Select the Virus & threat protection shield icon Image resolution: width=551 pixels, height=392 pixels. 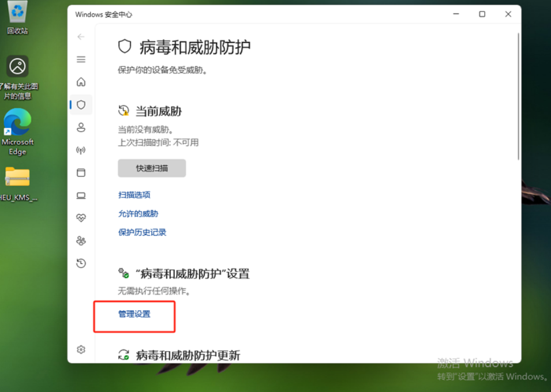[x=81, y=105]
